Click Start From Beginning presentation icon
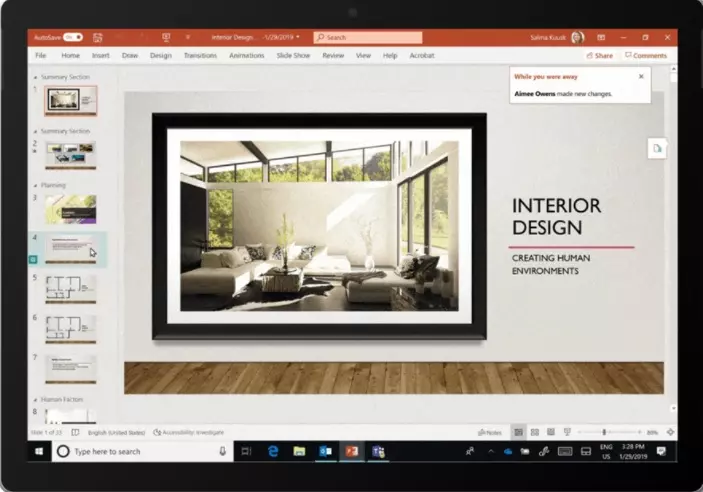 coord(166,37)
